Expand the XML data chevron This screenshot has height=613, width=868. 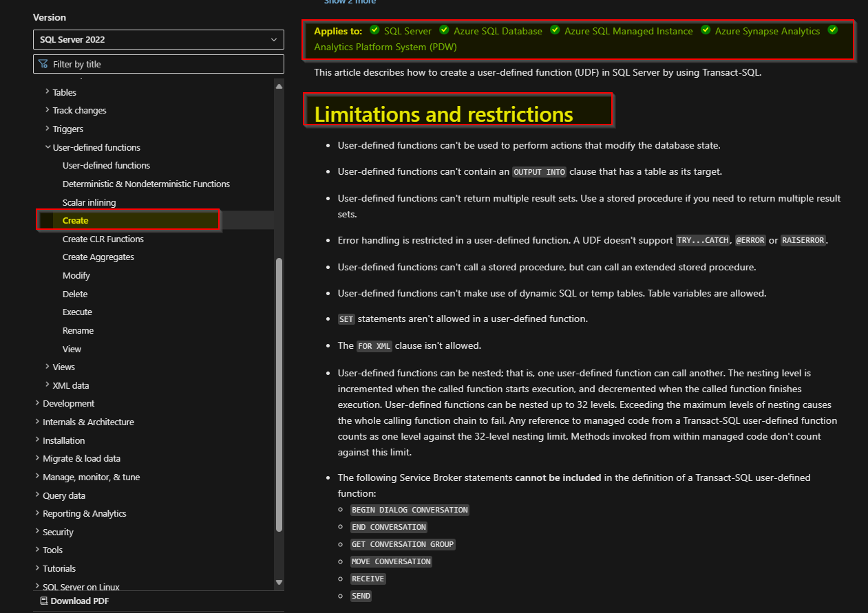47,385
